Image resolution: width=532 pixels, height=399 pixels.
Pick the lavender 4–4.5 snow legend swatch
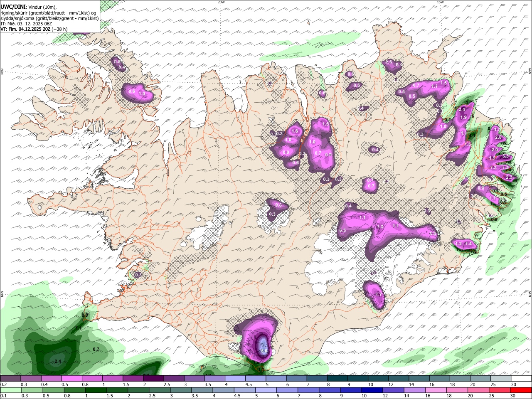pos(235,379)
